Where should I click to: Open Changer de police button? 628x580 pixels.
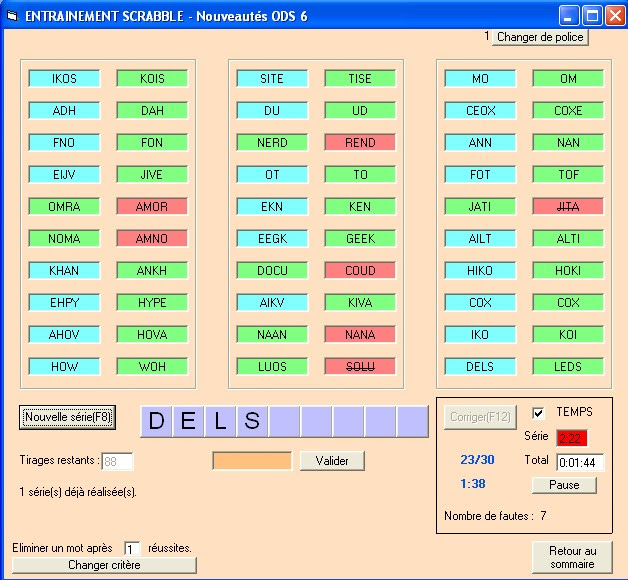[x=540, y=37]
